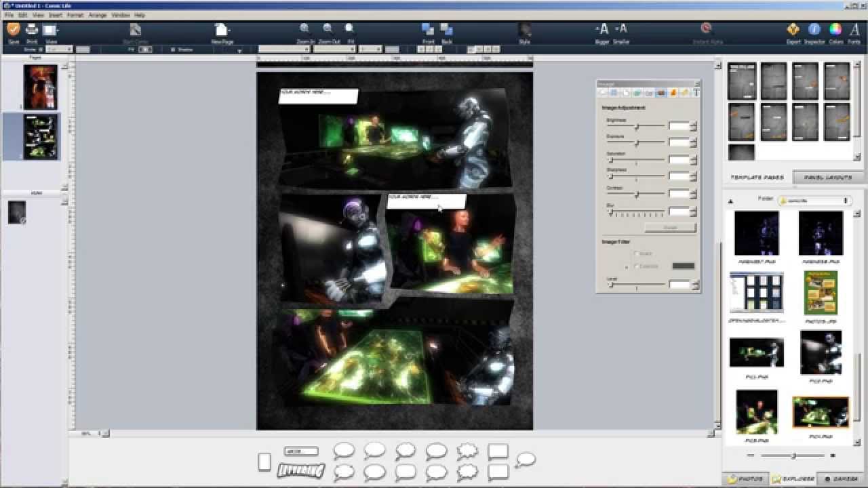Click the Fit zoom icon
868x488 pixels.
(x=350, y=28)
